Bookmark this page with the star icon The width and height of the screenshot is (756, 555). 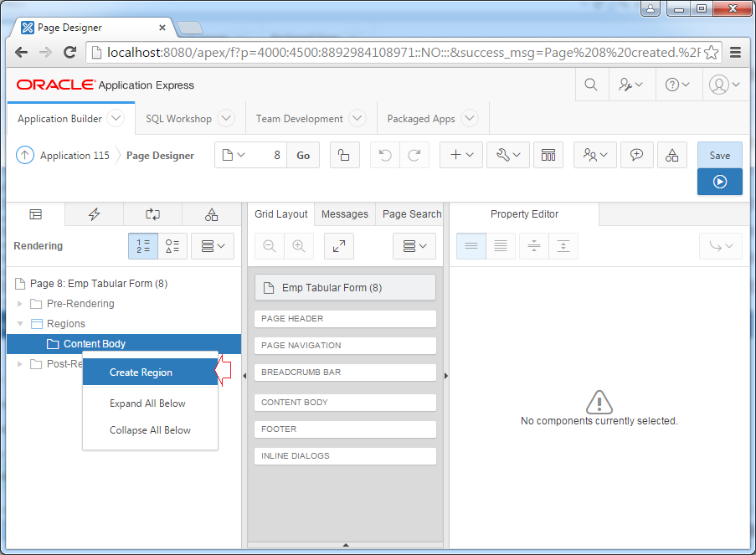pyautogui.click(x=711, y=52)
